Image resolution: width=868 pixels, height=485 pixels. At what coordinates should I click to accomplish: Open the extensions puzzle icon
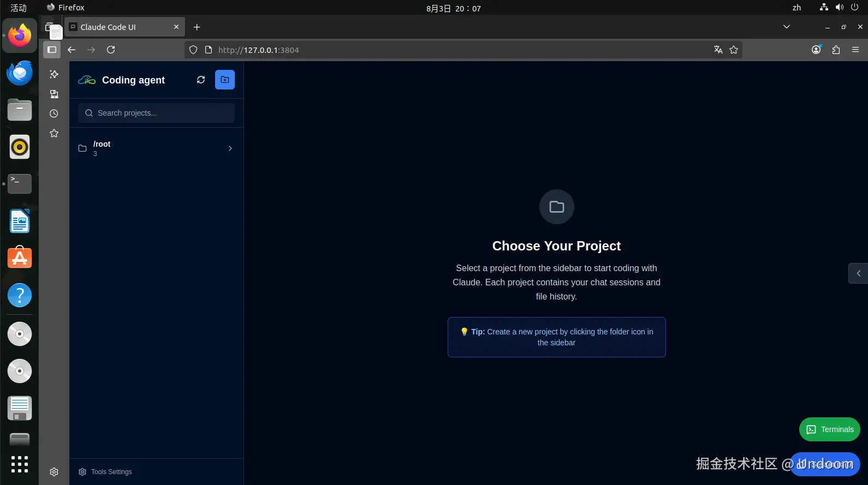coord(836,50)
